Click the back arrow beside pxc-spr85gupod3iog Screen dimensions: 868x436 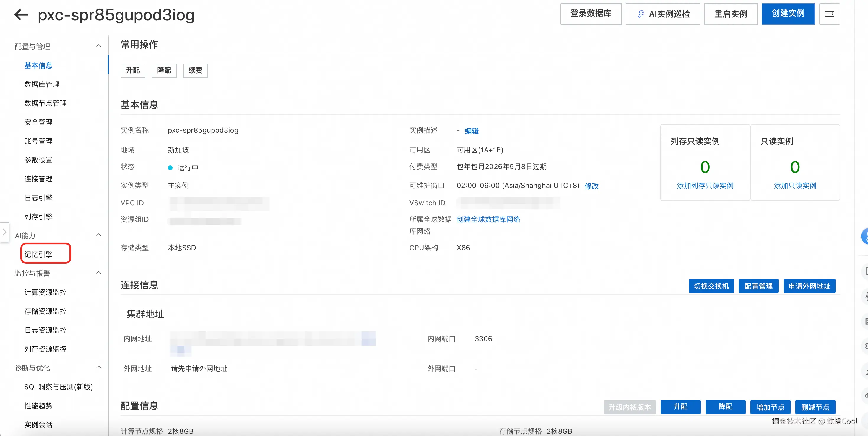click(x=21, y=14)
